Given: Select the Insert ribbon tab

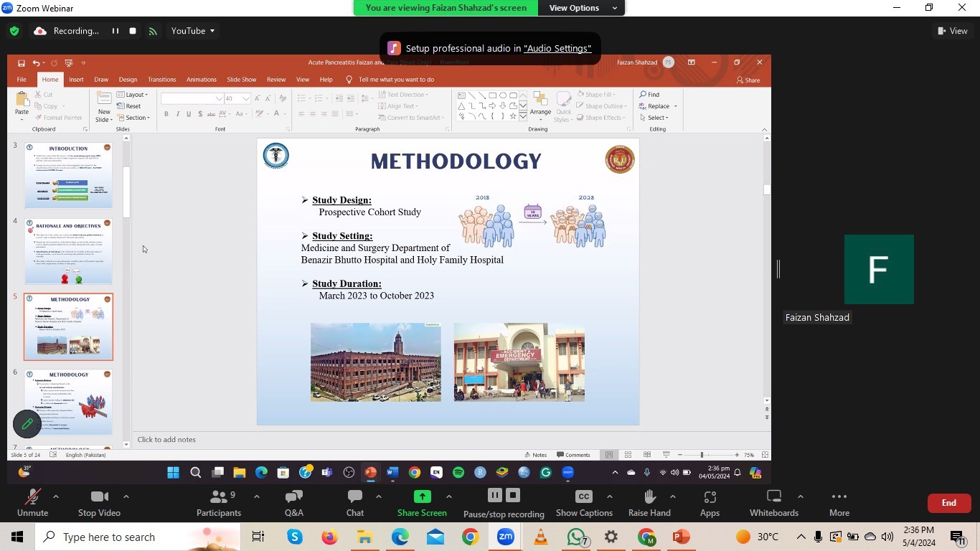Looking at the screenshot, I should point(76,80).
